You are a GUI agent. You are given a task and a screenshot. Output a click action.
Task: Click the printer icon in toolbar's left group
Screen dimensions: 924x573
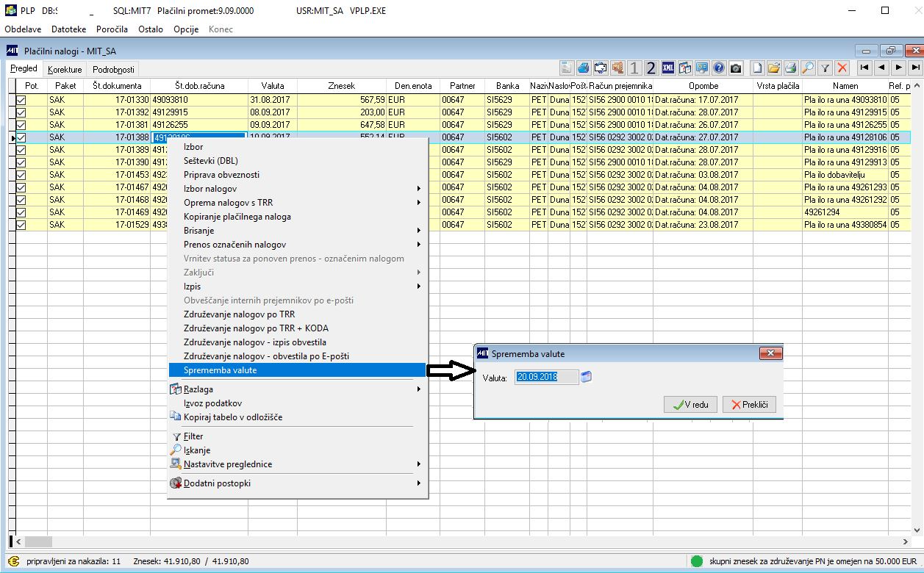[584, 68]
